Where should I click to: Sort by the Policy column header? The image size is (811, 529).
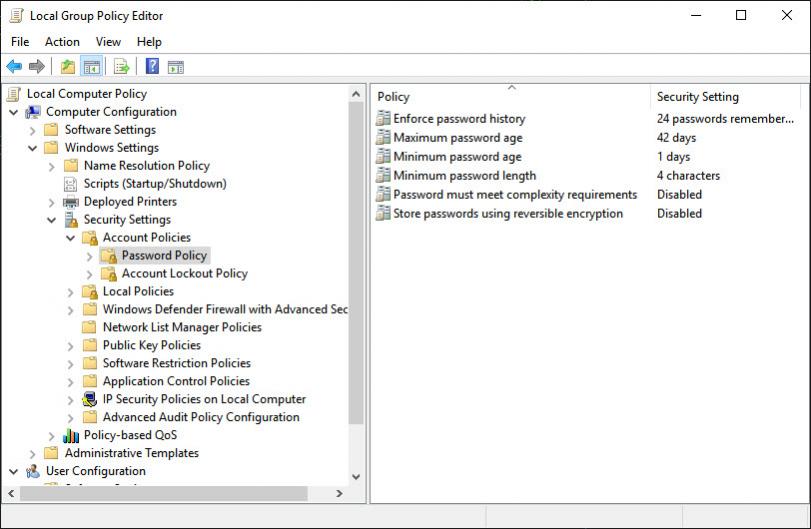(x=510, y=96)
